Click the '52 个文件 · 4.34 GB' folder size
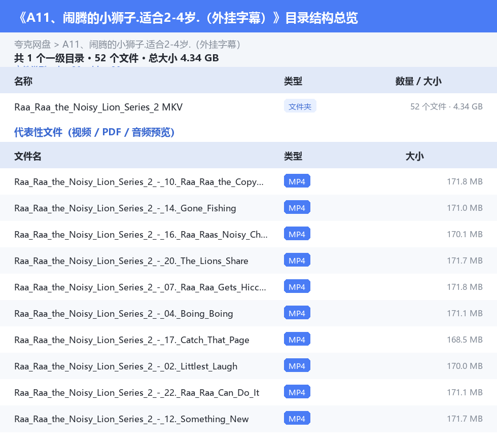Screen dimensions: 497x448 [446, 106]
